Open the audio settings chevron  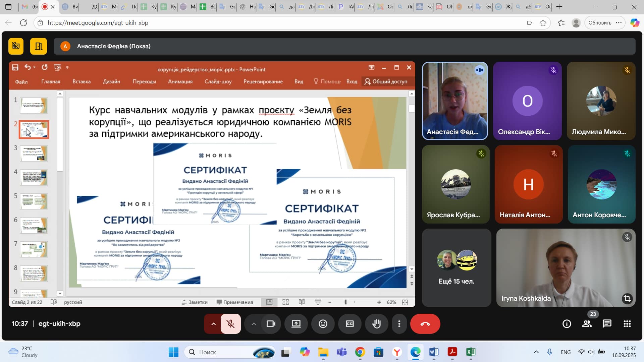(213, 324)
